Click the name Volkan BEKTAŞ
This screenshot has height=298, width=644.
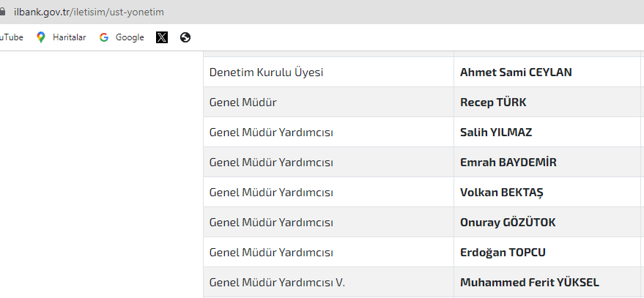501,192
